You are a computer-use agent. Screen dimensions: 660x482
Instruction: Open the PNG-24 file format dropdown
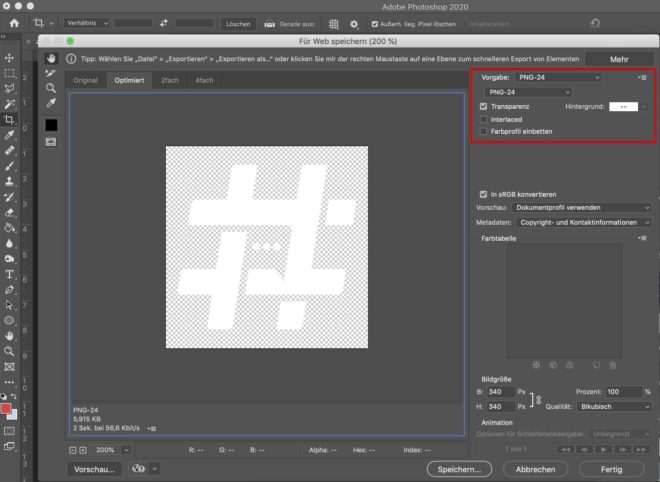point(528,92)
